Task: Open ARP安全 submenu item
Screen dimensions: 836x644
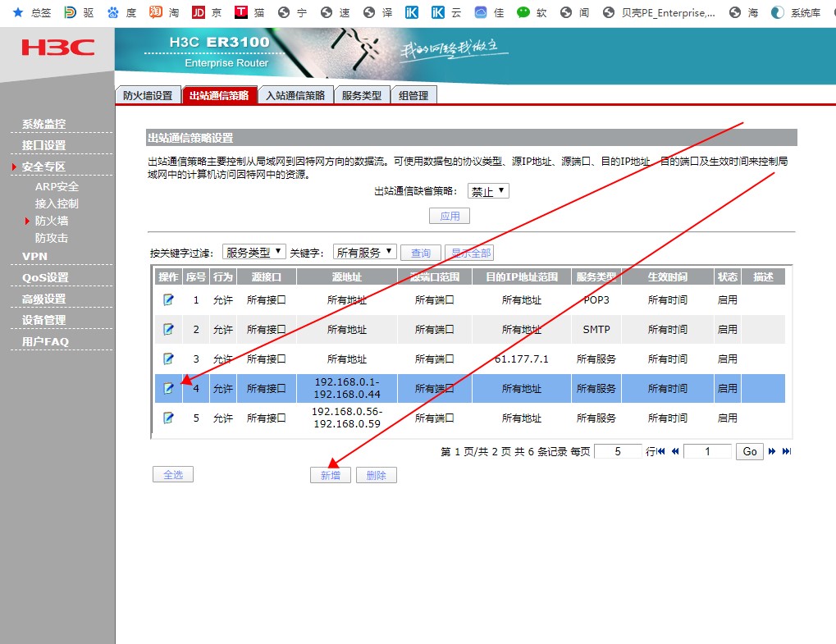Action: tap(57, 186)
